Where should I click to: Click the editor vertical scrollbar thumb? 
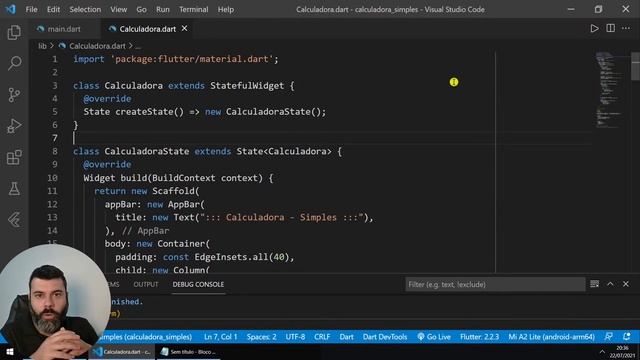pyautogui.click(x=636, y=67)
